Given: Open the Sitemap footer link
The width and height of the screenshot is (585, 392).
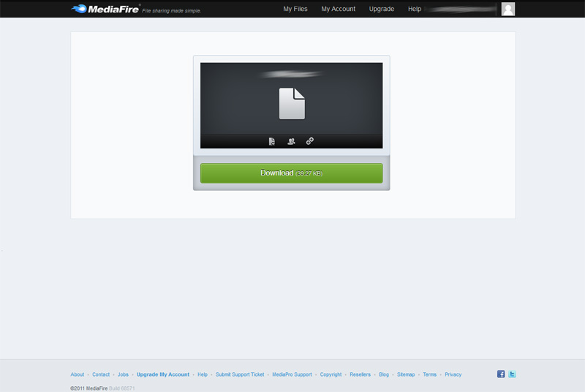Looking at the screenshot, I should pyautogui.click(x=406, y=374).
